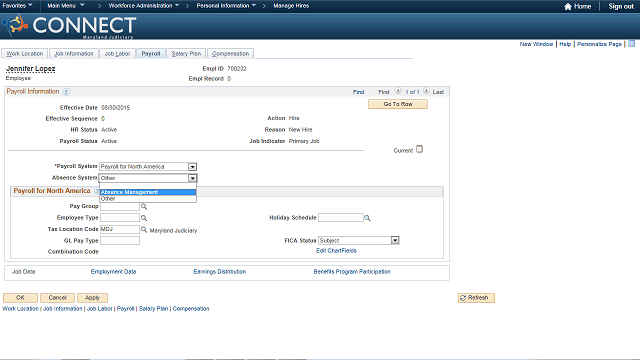Image resolution: width=640 pixels, height=360 pixels.
Task: Open the Employment Data link
Action: coord(113,271)
